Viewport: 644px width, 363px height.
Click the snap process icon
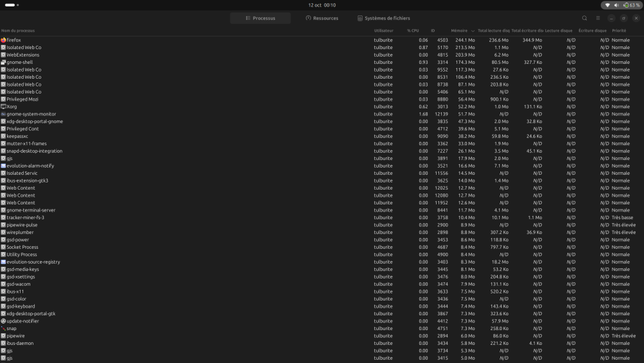coord(3,328)
